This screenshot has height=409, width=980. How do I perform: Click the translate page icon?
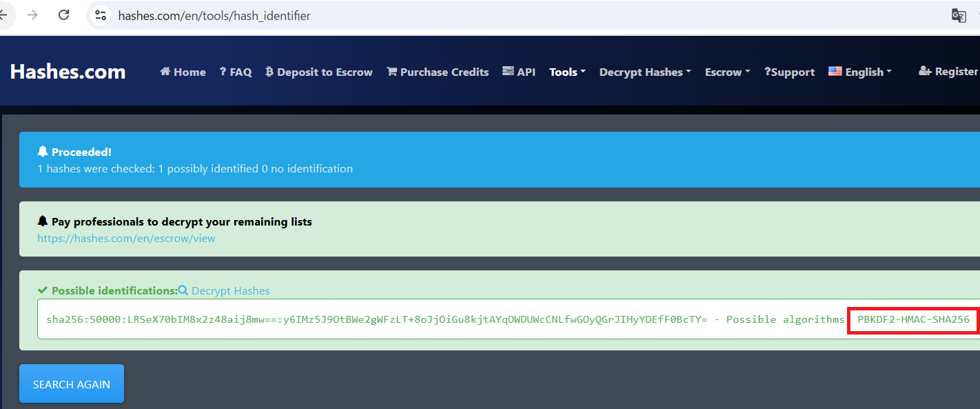[x=959, y=16]
